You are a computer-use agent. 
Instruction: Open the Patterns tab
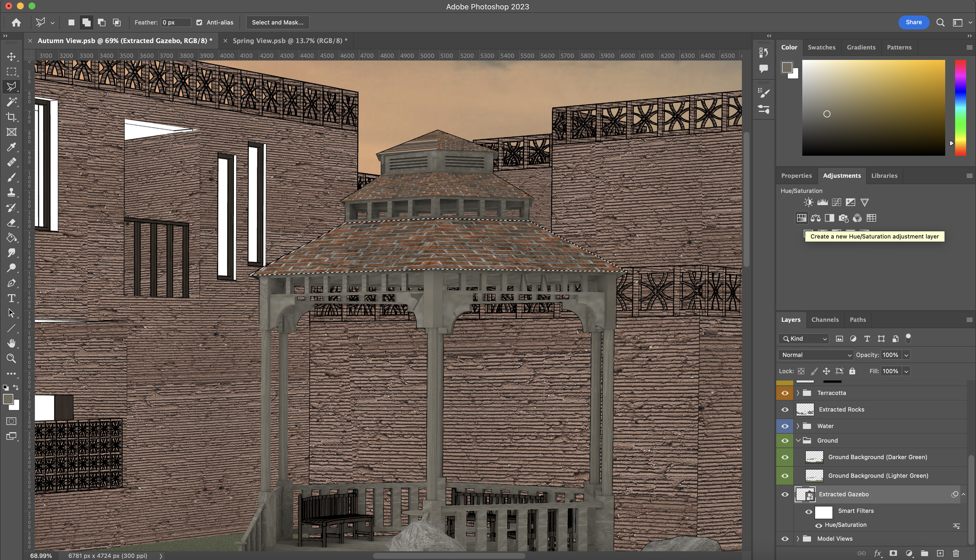coord(899,47)
